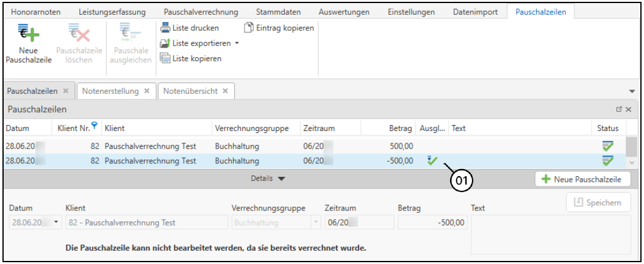
Task: Open the Datum date picker dropdown
Action: 57,223
